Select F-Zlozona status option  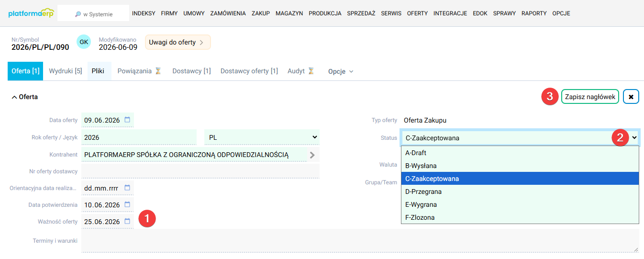tap(520, 217)
